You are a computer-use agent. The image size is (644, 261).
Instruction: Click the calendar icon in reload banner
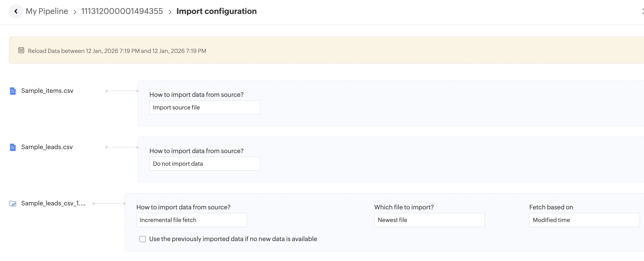21,51
